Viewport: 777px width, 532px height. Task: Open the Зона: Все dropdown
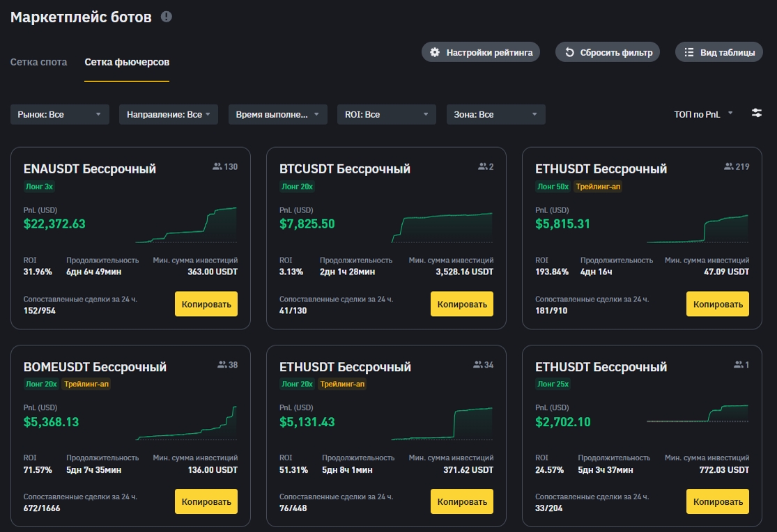[x=496, y=114]
